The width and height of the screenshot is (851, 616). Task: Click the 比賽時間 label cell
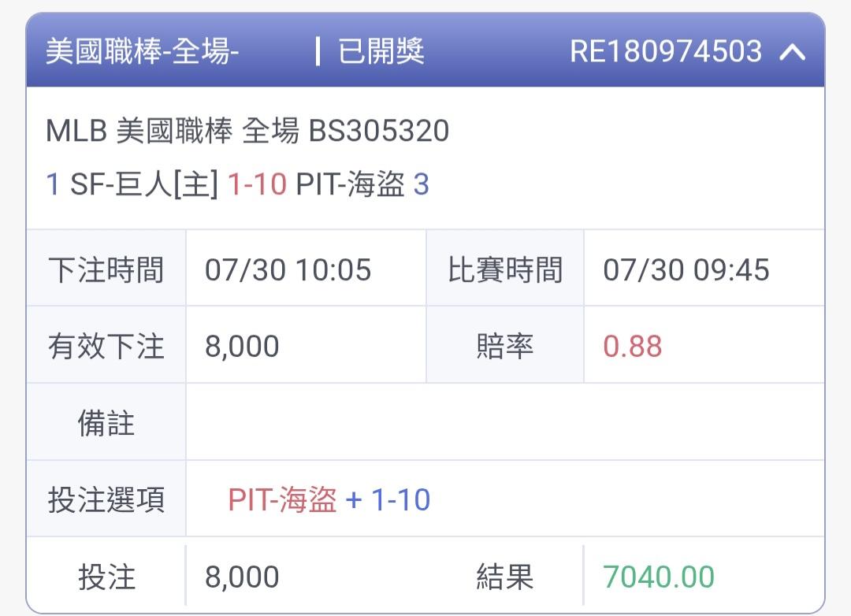coord(505,268)
